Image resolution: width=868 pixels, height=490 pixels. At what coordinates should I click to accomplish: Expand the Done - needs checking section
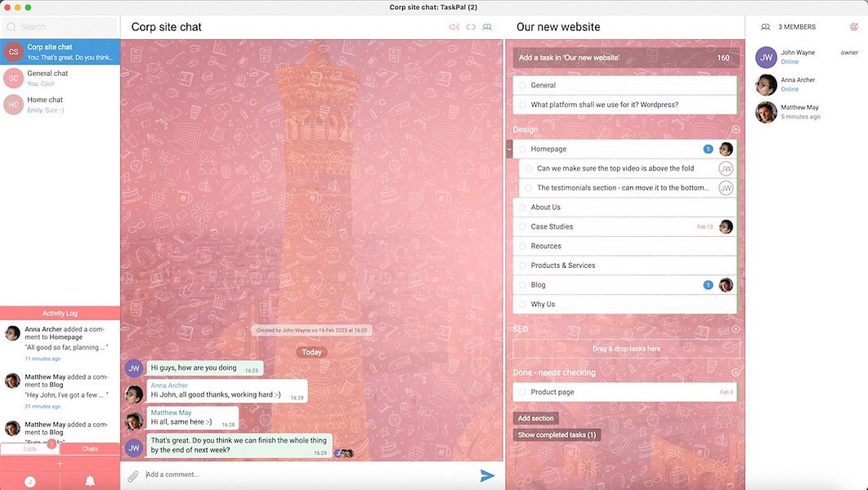point(735,372)
